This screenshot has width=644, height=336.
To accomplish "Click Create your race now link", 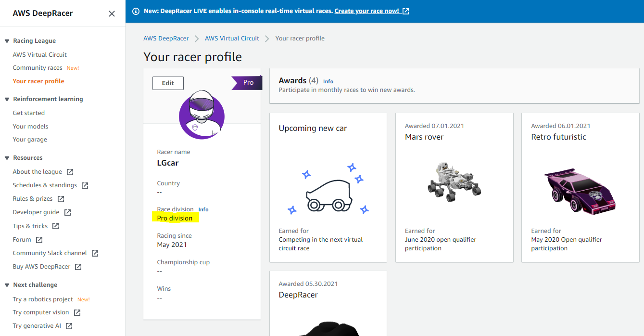I will 367,11.
